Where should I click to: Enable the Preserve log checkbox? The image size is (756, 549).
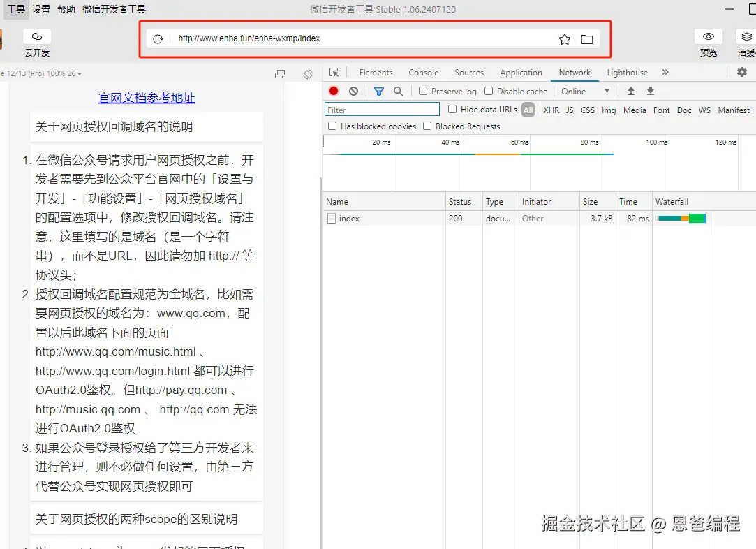[x=422, y=91]
